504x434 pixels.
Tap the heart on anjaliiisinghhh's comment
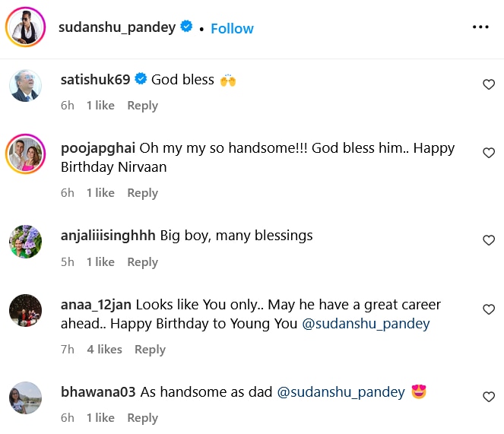click(489, 240)
